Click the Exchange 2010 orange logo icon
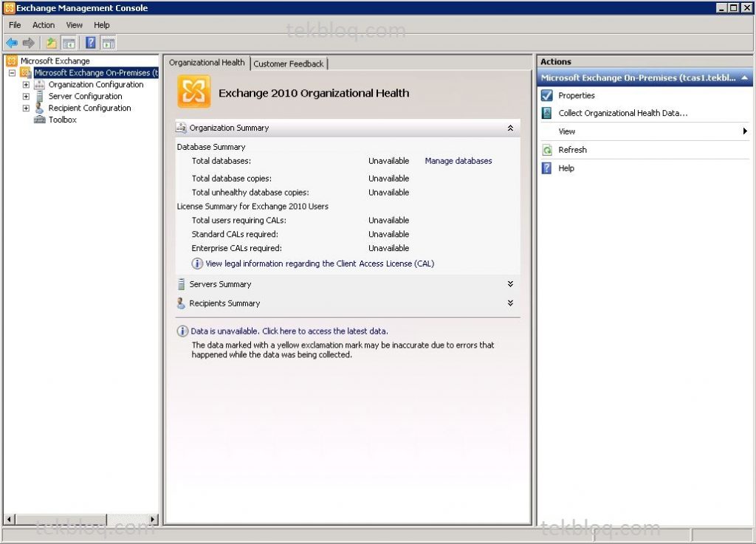This screenshot has height=544, width=756. coord(194,91)
